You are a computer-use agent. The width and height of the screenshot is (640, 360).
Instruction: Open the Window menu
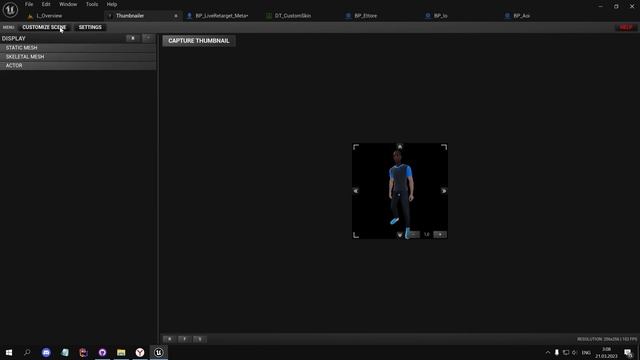[x=68, y=4]
